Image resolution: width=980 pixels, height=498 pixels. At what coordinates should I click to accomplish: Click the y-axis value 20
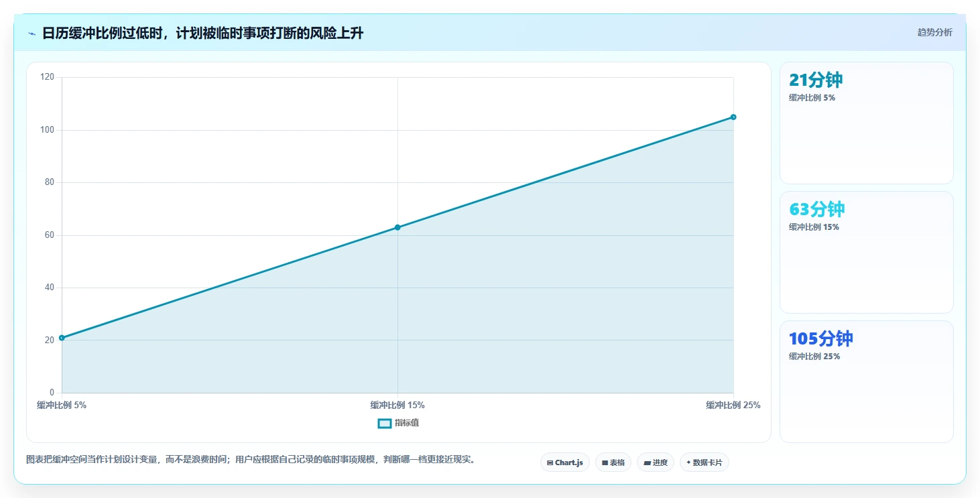50,340
